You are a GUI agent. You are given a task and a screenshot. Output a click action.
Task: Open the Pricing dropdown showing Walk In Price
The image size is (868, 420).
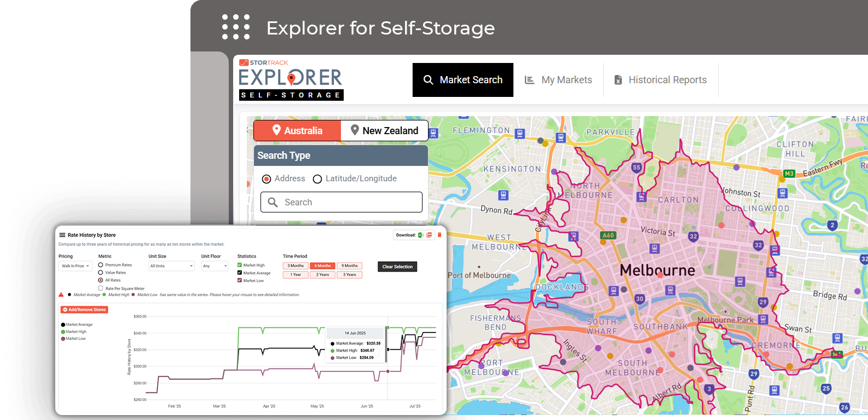coord(76,266)
